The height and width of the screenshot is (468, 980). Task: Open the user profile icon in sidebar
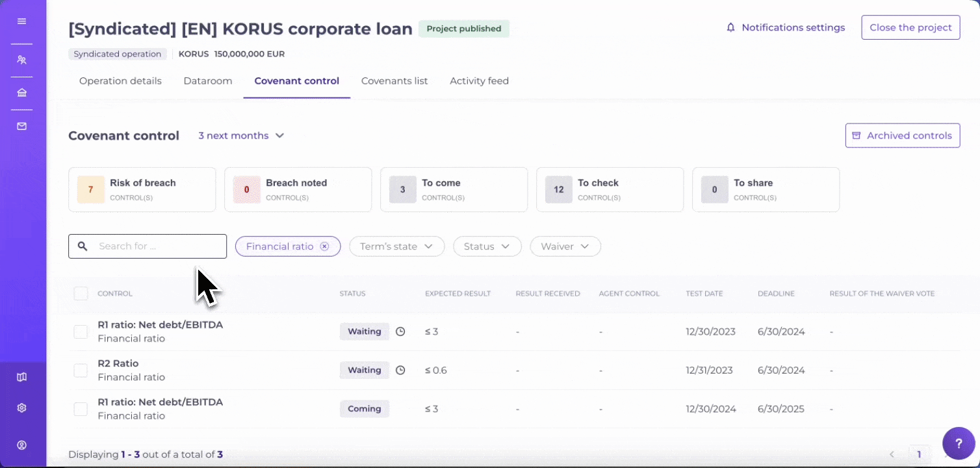click(21, 445)
